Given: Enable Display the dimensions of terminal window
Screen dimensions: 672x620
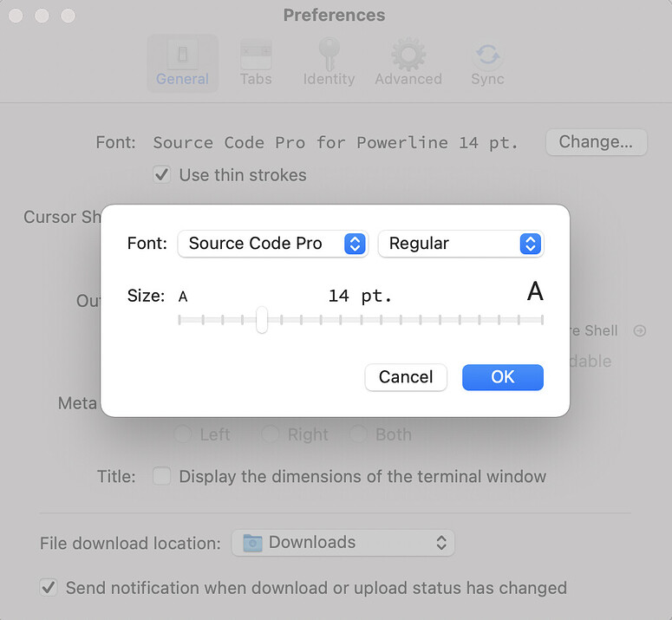Looking at the screenshot, I should (161, 476).
